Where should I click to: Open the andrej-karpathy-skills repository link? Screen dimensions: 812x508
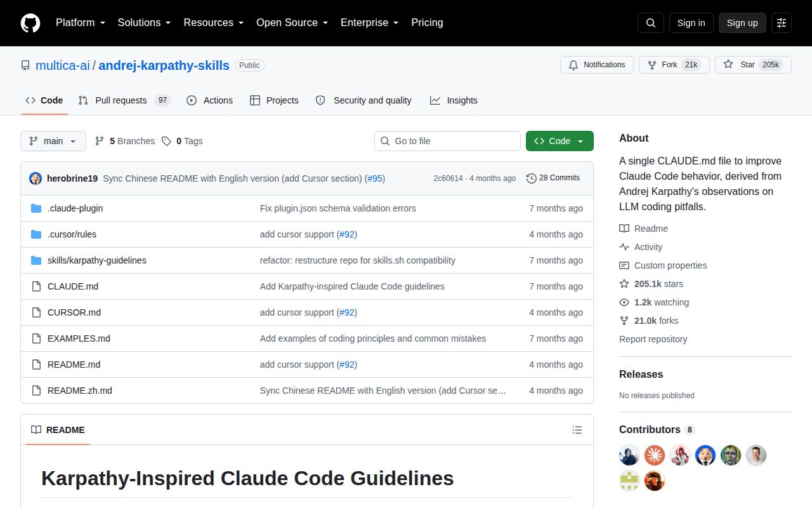click(x=164, y=65)
